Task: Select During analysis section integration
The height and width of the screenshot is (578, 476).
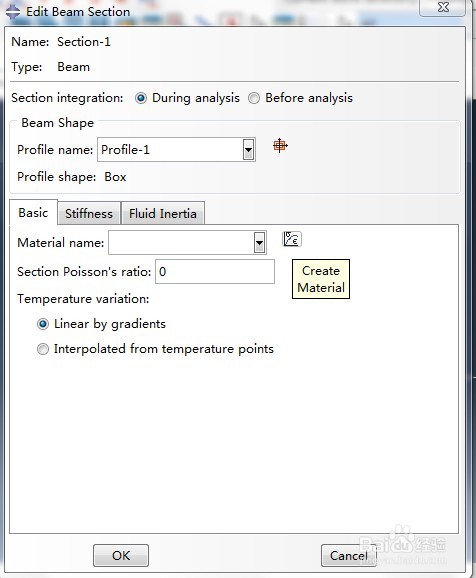Action: pos(141,98)
